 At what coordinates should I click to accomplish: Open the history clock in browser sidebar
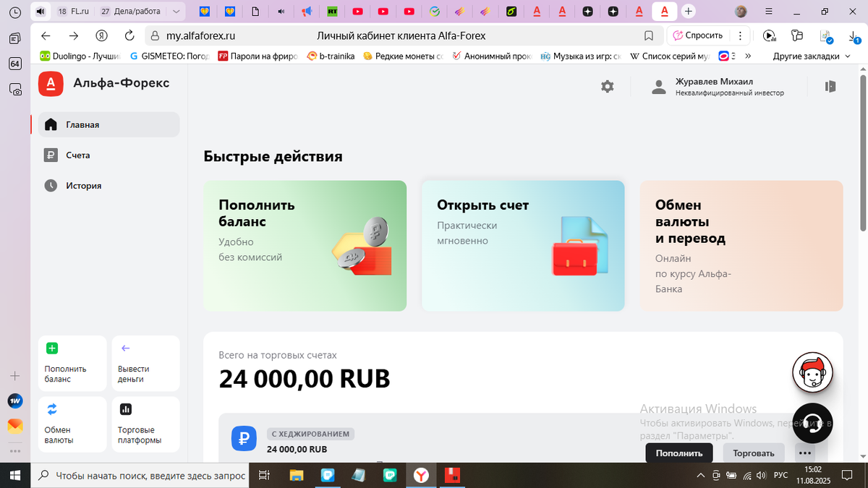tap(14, 12)
